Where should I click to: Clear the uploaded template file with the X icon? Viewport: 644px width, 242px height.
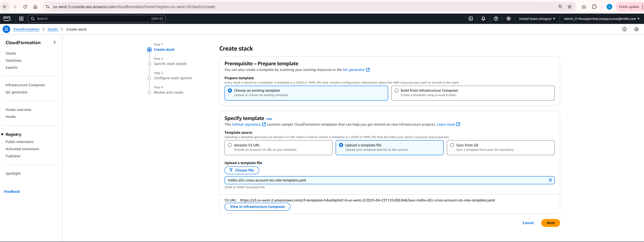[550, 180]
